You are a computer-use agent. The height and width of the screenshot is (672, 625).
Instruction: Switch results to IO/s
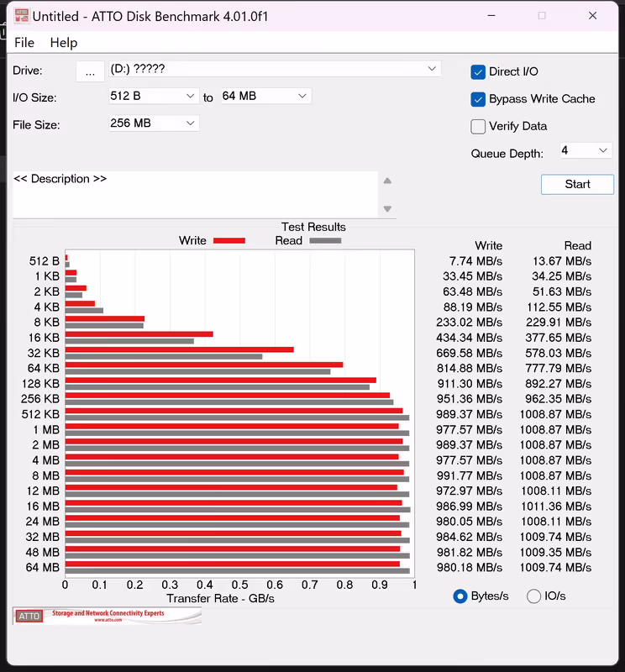533,596
